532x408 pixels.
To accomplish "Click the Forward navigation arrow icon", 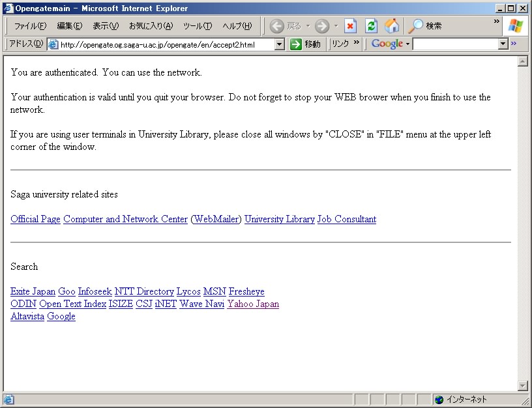I will [x=321, y=26].
